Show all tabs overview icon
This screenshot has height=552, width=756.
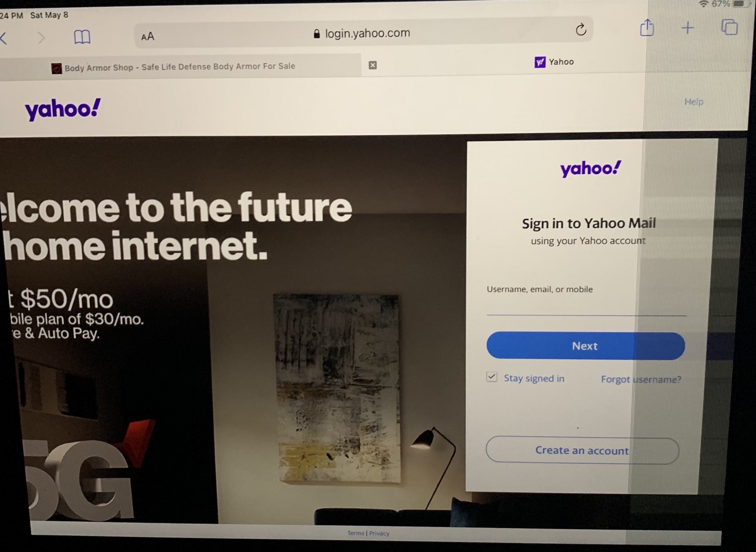730,27
